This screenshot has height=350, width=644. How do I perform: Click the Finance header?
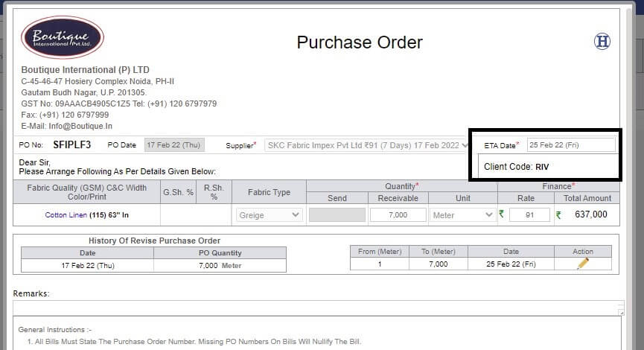(558, 186)
